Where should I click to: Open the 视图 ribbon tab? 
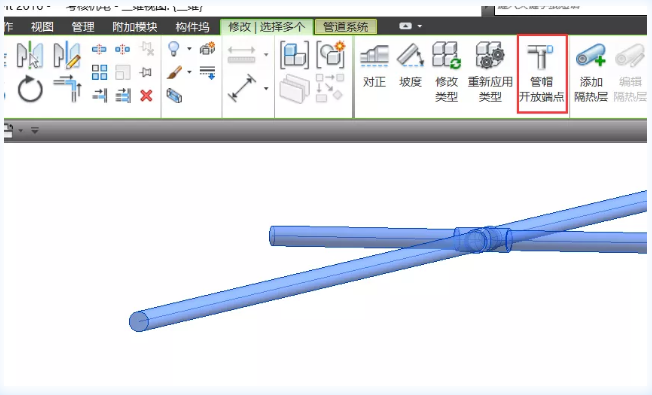point(42,27)
